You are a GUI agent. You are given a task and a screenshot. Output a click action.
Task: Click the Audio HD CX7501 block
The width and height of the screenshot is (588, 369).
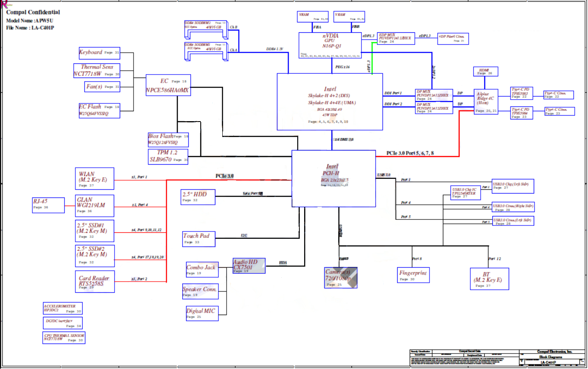pyautogui.click(x=249, y=266)
